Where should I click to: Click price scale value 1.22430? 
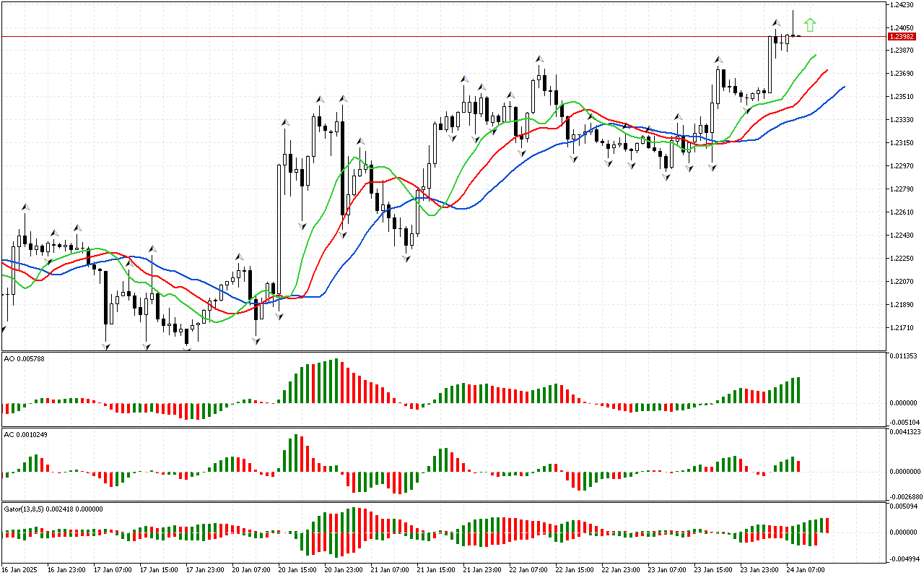901,235
